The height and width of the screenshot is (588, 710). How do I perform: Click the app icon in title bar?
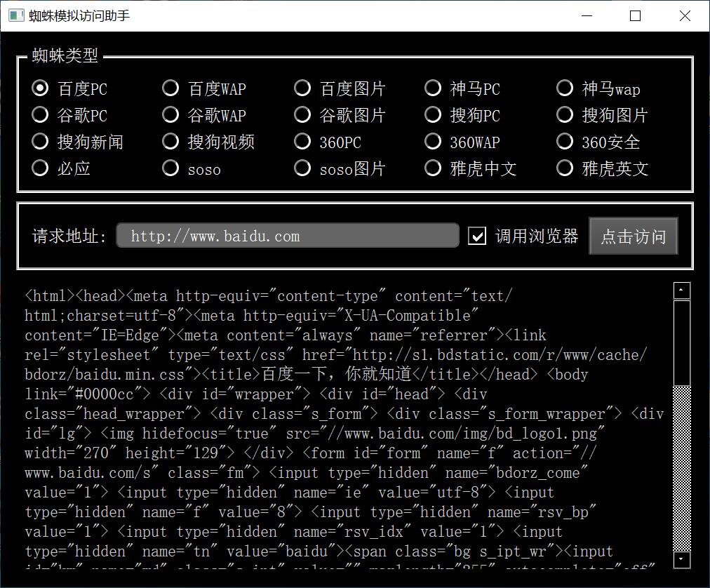(16, 16)
